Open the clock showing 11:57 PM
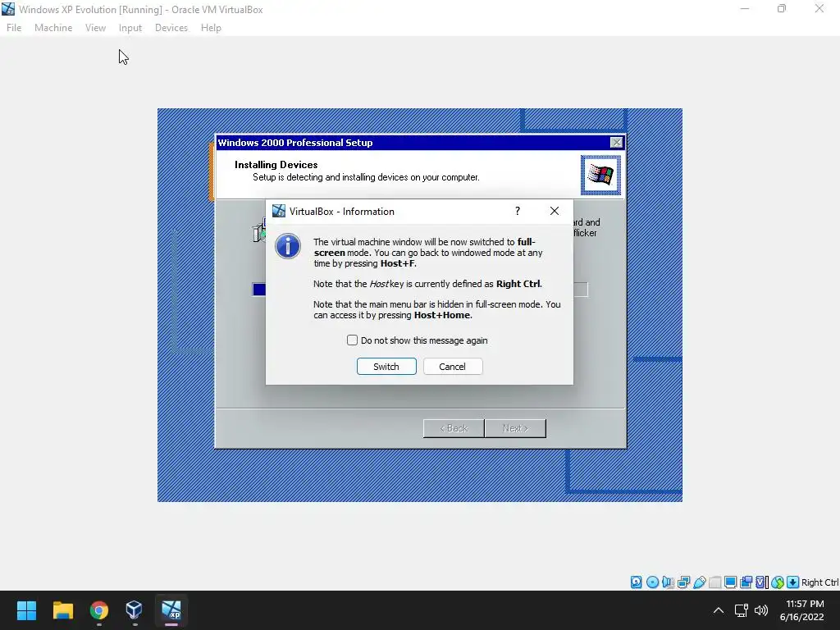 coord(802,610)
